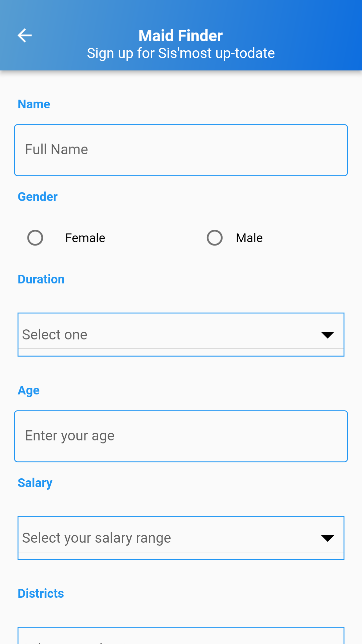Viewport: 362px width, 644px height.
Task: Click the Maid Finder header title
Action: [x=181, y=36]
